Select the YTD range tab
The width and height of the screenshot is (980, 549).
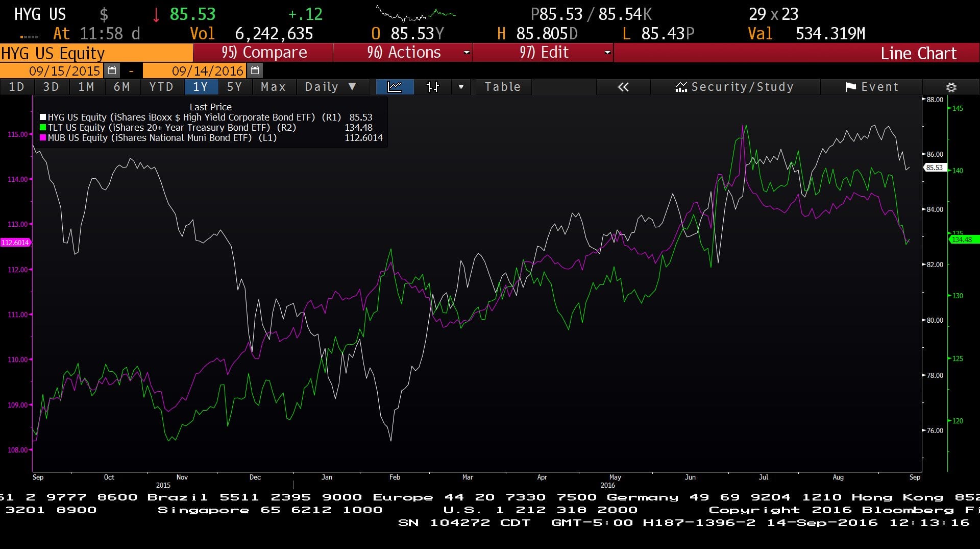click(161, 87)
